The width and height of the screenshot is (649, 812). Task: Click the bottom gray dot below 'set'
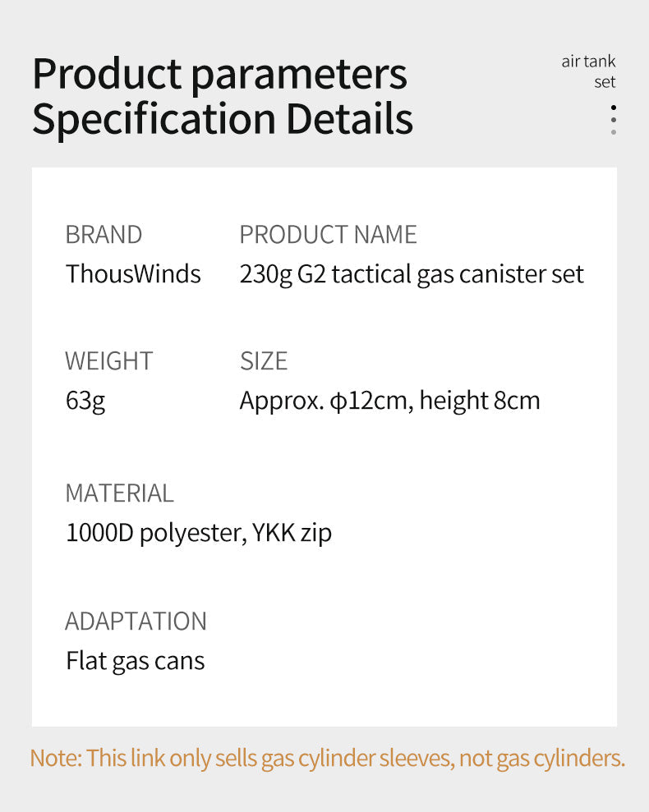(613, 132)
